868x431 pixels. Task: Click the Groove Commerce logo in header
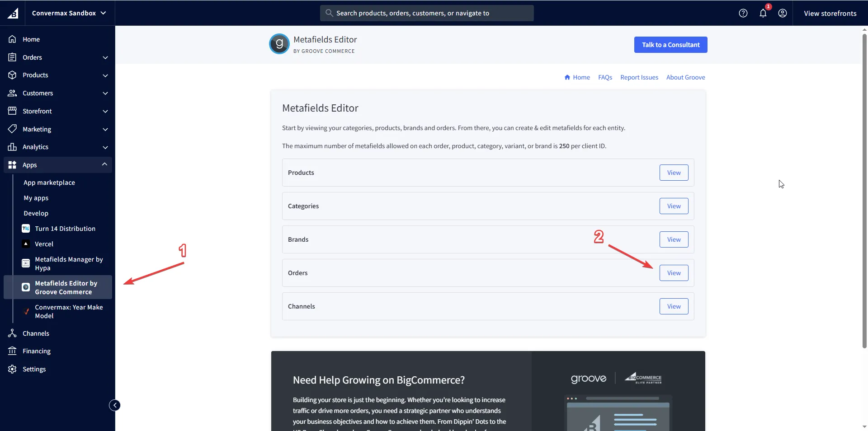(x=279, y=44)
